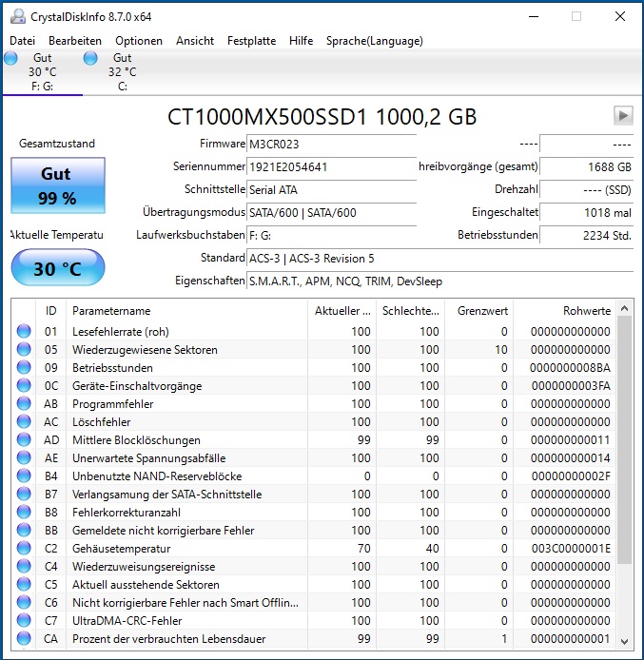Click the Gut 99 % health status button
This screenshot has height=660, width=644.
point(58,185)
